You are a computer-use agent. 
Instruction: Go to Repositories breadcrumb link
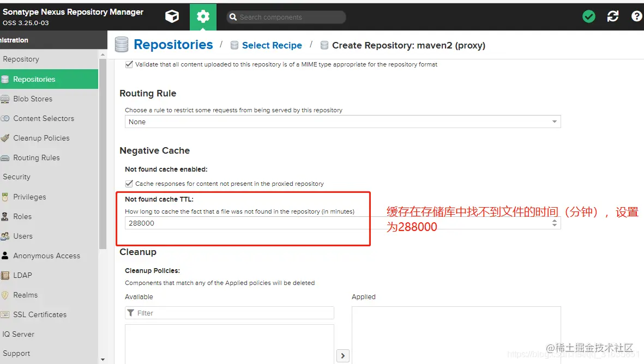click(x=173, y=44)
